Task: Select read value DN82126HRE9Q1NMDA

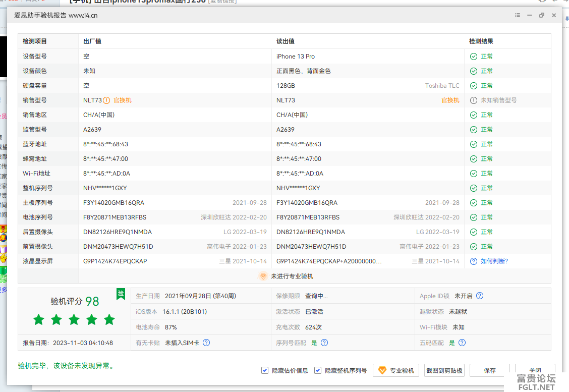Action: (x=311, y=232)
